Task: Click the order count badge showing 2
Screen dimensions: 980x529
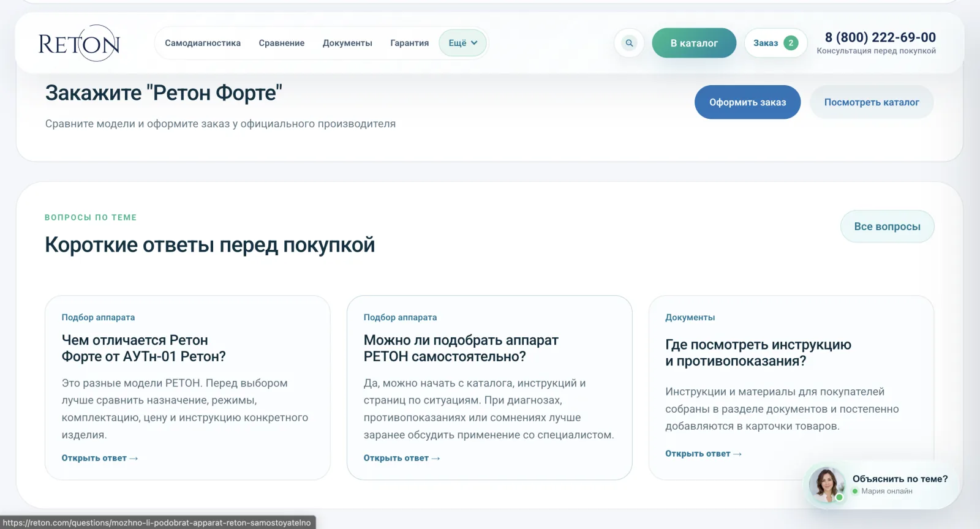Action: [791, 43]
